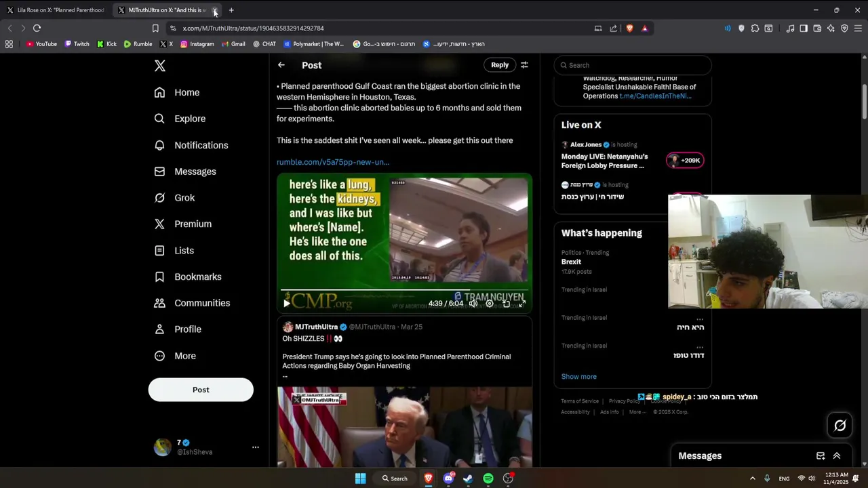
Task: Seek on the video progress bar
Action: point(404,290)
